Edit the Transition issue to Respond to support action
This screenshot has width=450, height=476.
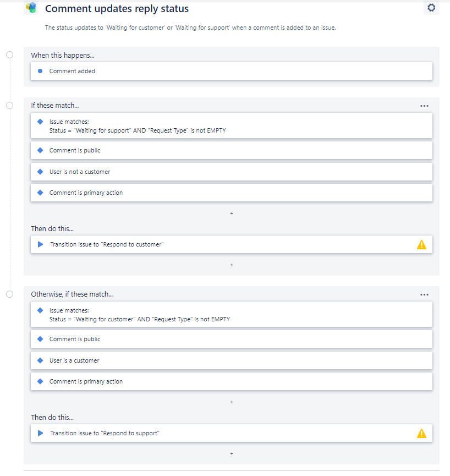pyautogui.click(x=232, y=433)
